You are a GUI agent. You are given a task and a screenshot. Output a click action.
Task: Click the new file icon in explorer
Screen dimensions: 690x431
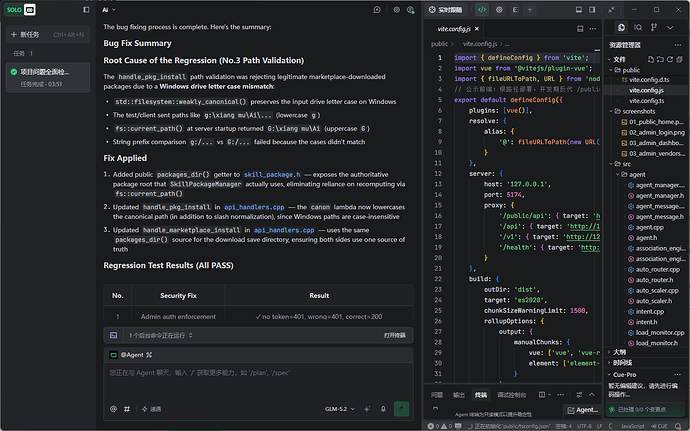pyautogui.click(x=651, y=59)
